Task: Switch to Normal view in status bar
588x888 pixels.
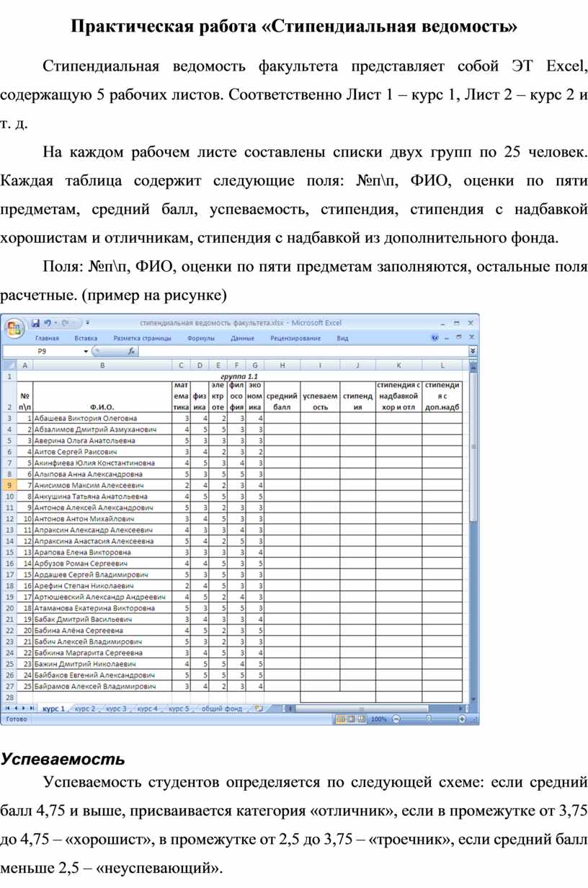Action: click(341, 719)
